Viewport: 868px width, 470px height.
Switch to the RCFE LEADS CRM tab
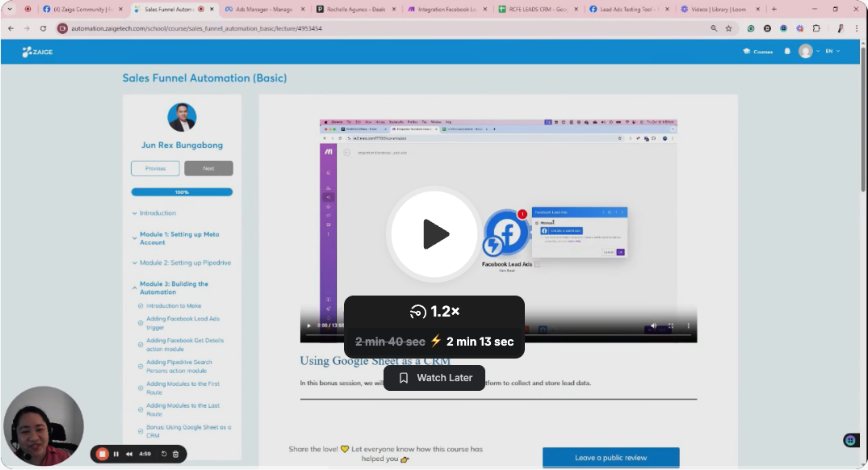coord(538,10)
